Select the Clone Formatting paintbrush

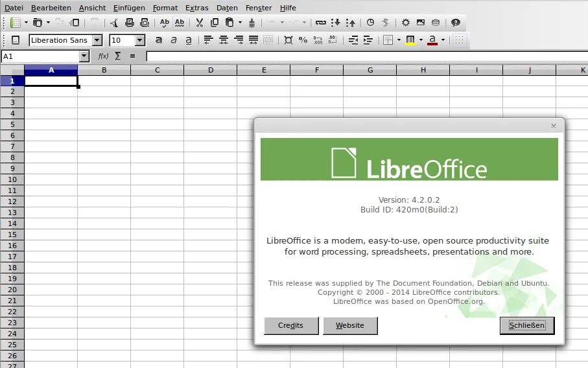click(252, 23)
